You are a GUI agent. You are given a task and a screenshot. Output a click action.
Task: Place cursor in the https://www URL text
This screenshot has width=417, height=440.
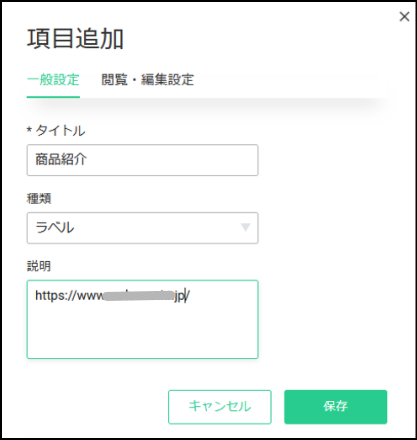[x=69, y=296]
